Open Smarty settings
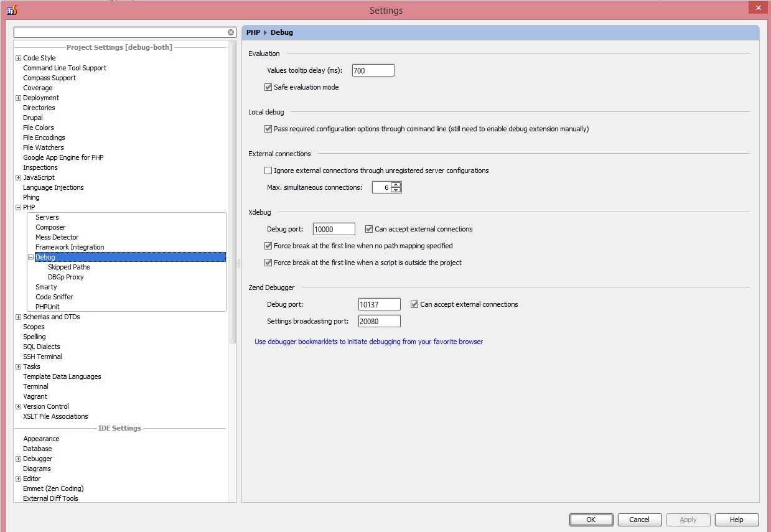Screen dimensions: 771x532 point(46,287)
